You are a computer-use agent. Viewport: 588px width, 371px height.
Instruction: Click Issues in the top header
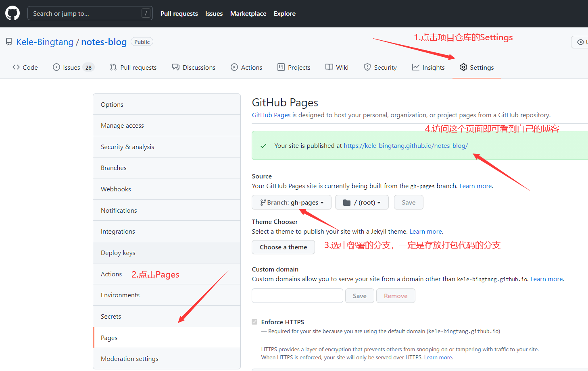[214, 13]
